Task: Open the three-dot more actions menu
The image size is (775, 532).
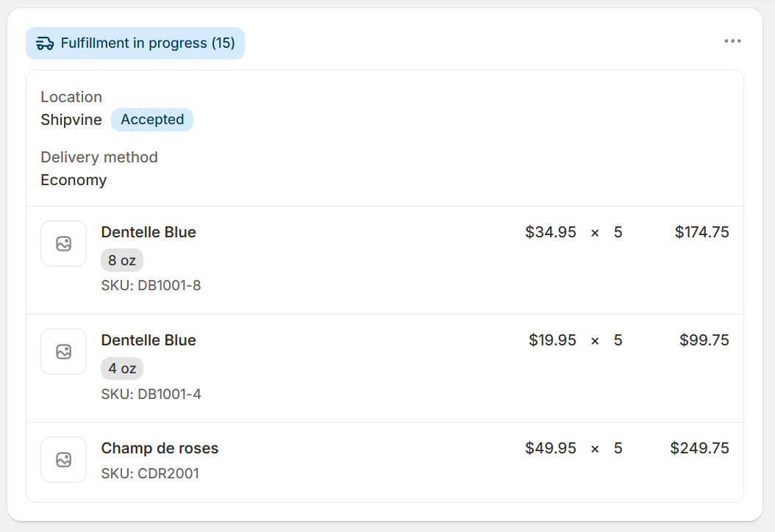Action: 732,41
